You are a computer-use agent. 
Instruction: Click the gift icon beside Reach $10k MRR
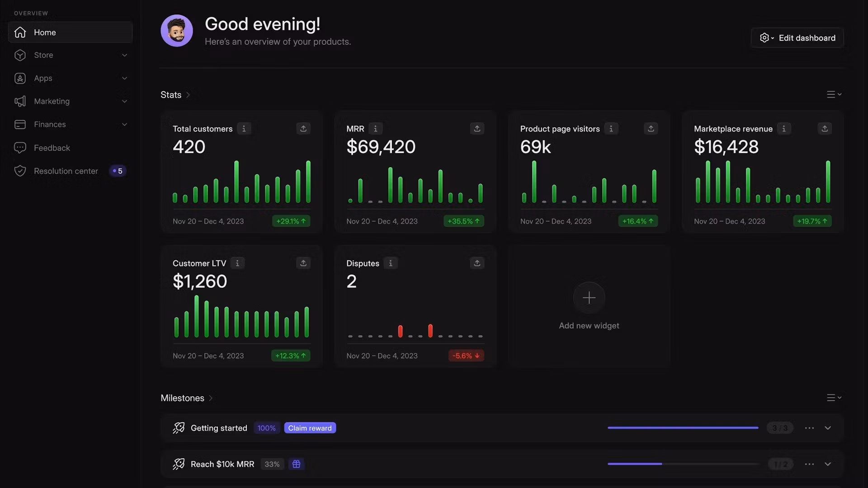coord(297,464)
